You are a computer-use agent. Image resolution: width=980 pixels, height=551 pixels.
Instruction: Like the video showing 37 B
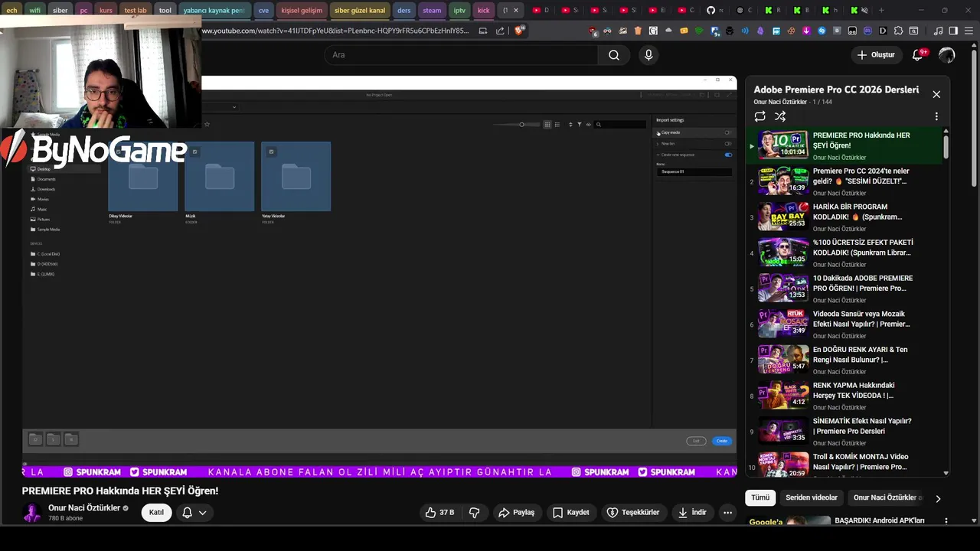click(439, 513)
